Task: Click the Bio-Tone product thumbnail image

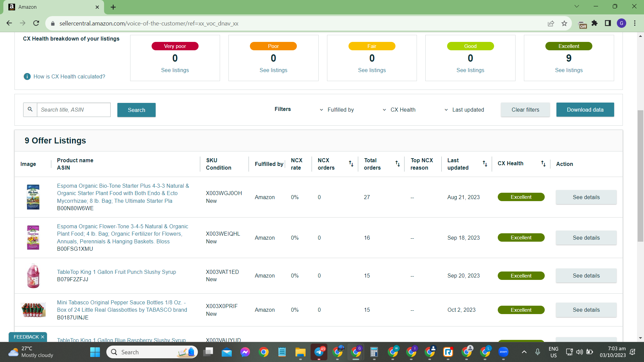Action: [33, 197]
